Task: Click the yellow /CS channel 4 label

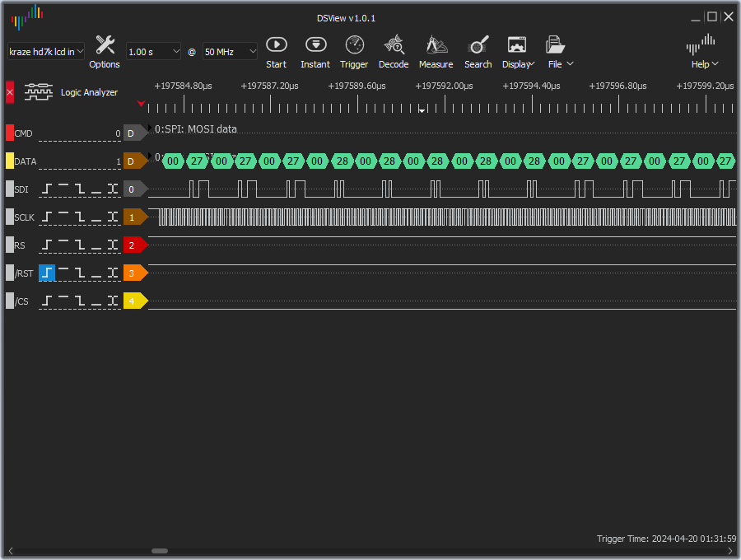Action: (x=133, y=301)
